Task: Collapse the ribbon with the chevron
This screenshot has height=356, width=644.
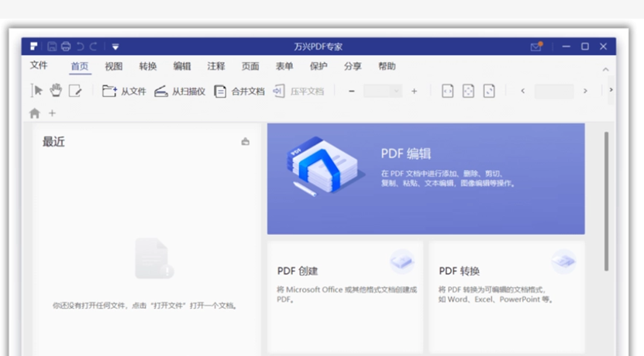Action: pyautogui.click(x=606, y=69)
